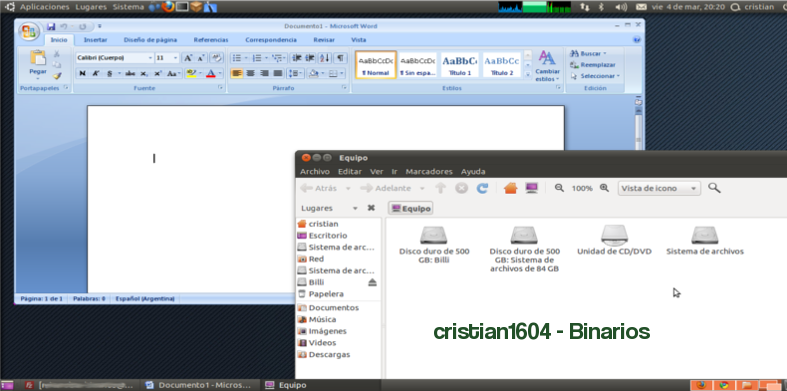This screenshot has height=391, width=787.
Task: Select the format painter brush icon
Action: pos(57,76)
